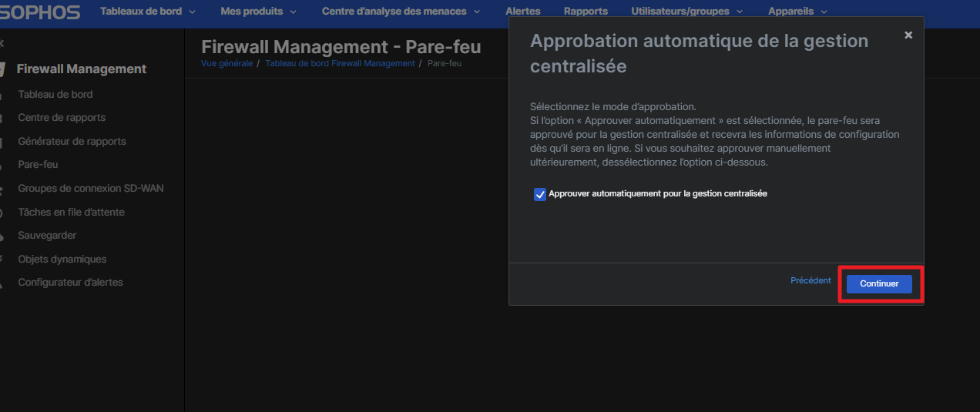The height and width of the screenshot is (412, 980).
Task: Open the Rapports menu item
Action: click(586, 12)
